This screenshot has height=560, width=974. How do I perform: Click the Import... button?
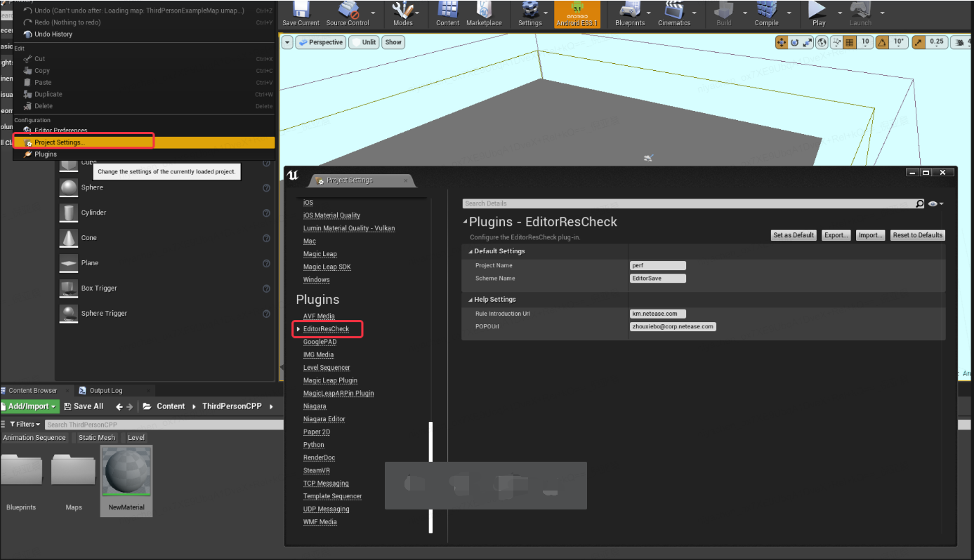870,235
